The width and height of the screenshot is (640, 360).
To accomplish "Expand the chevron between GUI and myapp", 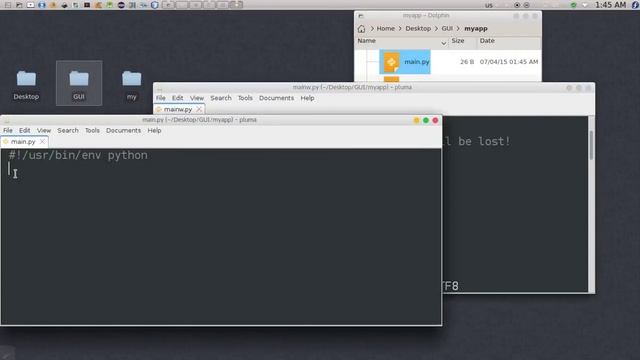I will pos(458,29).
